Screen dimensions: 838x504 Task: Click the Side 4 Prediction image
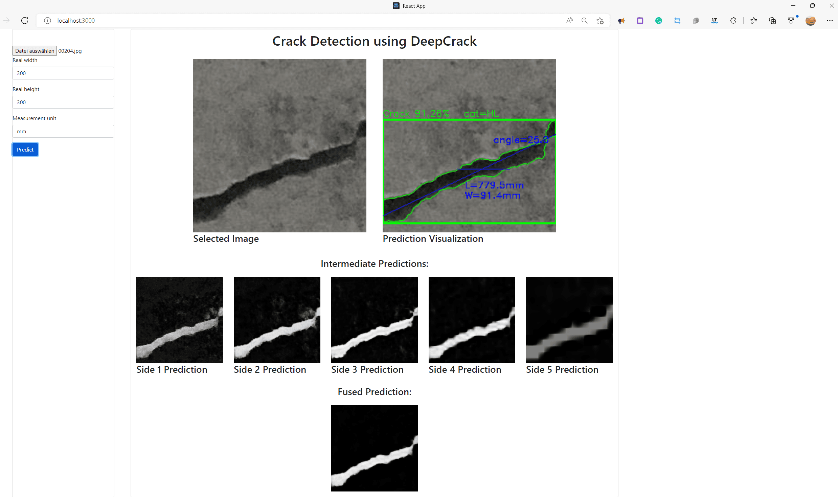tap(472, 320)
